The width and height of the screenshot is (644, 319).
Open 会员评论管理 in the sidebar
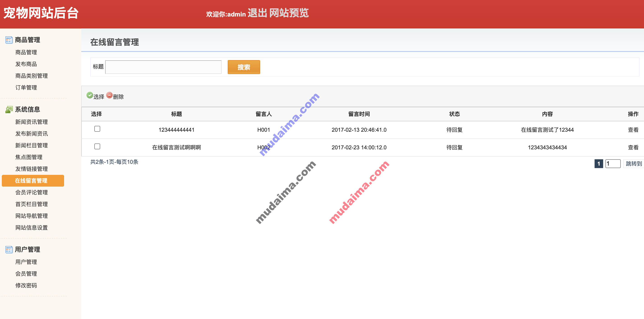point(32,192)
